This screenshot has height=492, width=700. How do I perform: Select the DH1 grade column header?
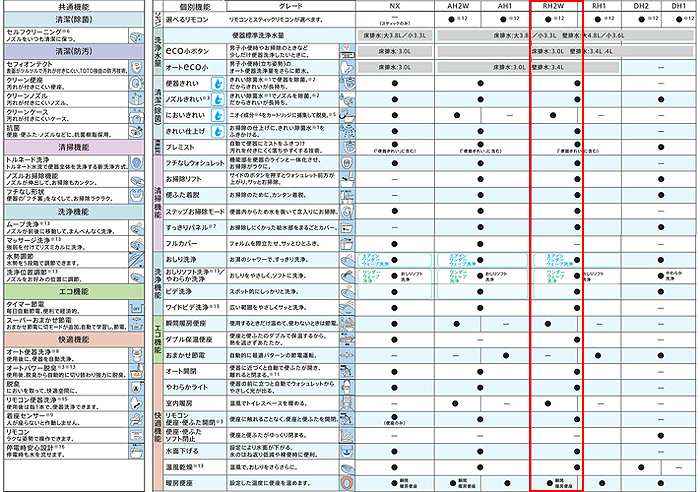point(678,6)
